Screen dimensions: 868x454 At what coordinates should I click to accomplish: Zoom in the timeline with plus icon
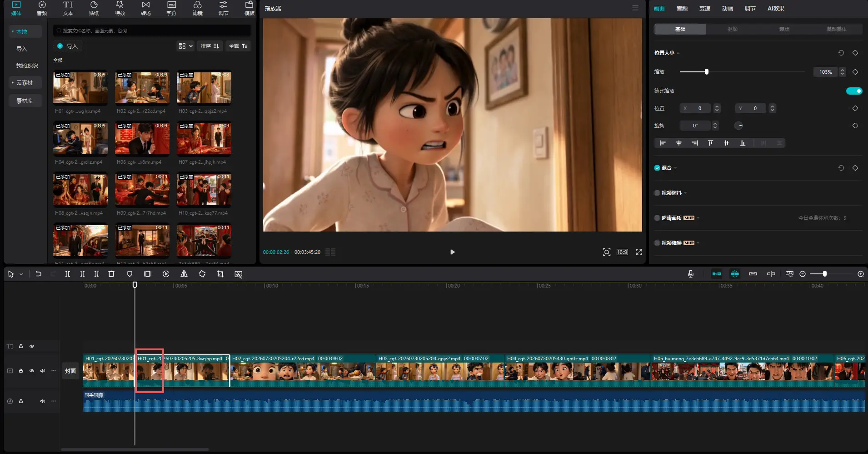pyautogui.click(x=861, y=274)
